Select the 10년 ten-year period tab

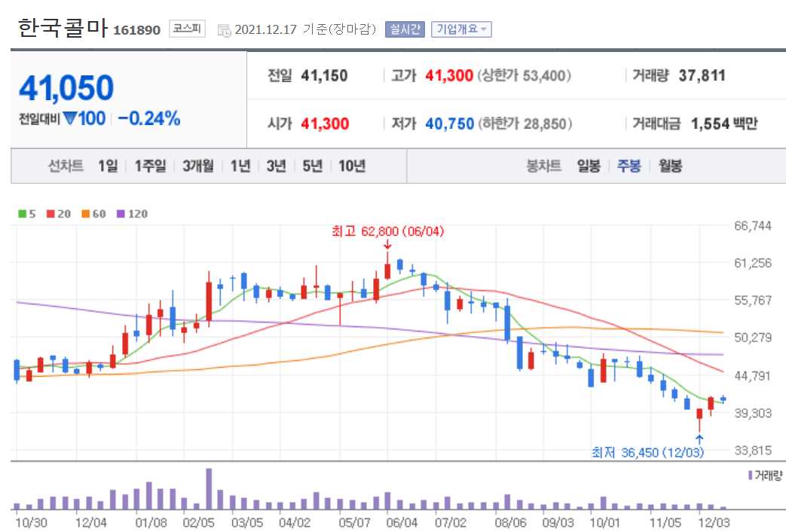pos(353,166)
